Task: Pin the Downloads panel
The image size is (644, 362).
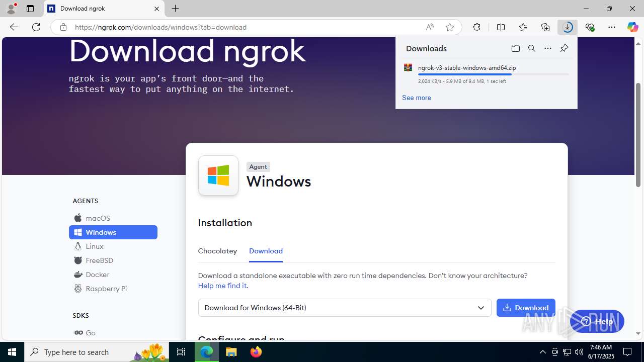Action: [x=564, y=48]
